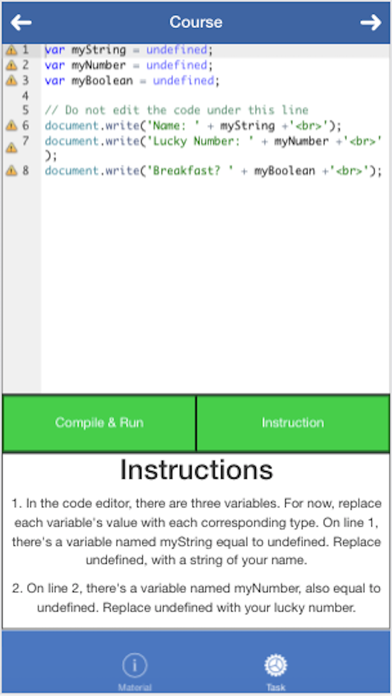Click line number 5 in gutter
The width and height of the screenshot is (392, 696).
point(25,111)
